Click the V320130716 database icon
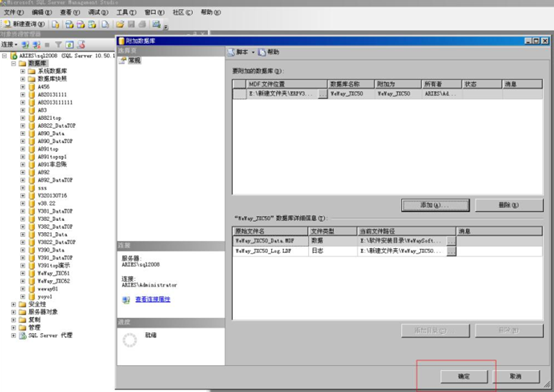 tap(32, 195)
